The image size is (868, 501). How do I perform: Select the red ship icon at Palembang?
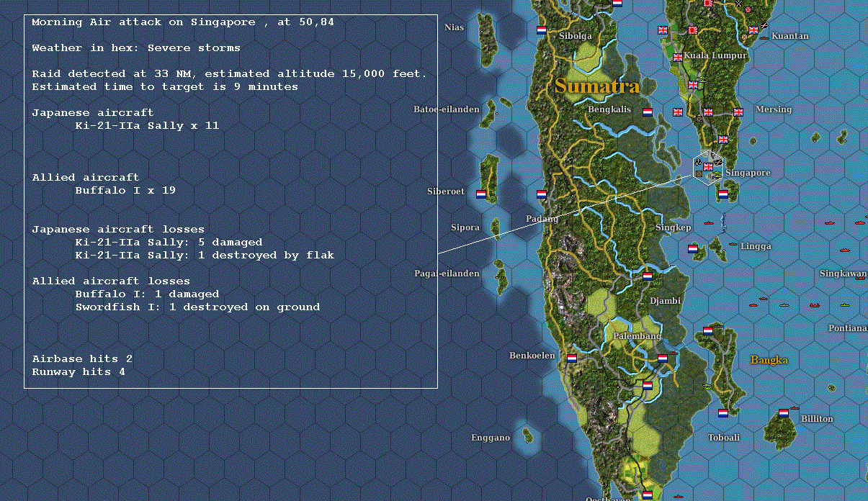point(673,353)
